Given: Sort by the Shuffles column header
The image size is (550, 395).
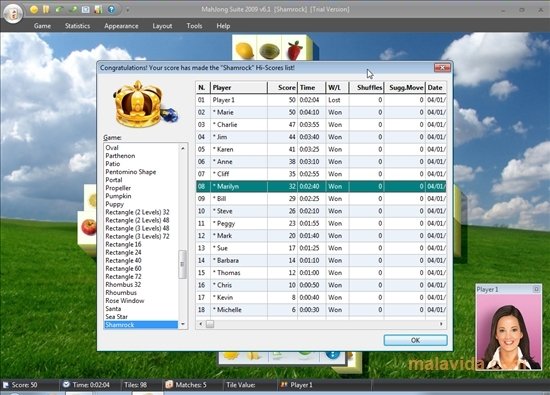Looking at the screenshot, I should pos(366,88).
